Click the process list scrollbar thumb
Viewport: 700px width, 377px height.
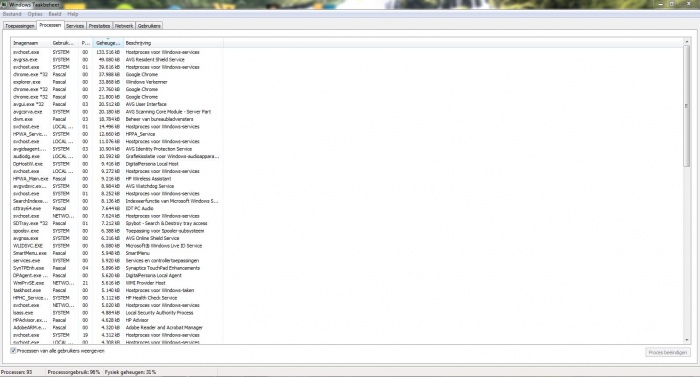(687, 106)
